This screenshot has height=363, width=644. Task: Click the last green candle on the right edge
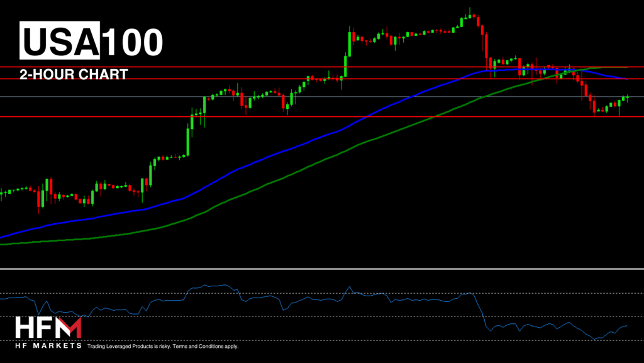coord(628,98)
